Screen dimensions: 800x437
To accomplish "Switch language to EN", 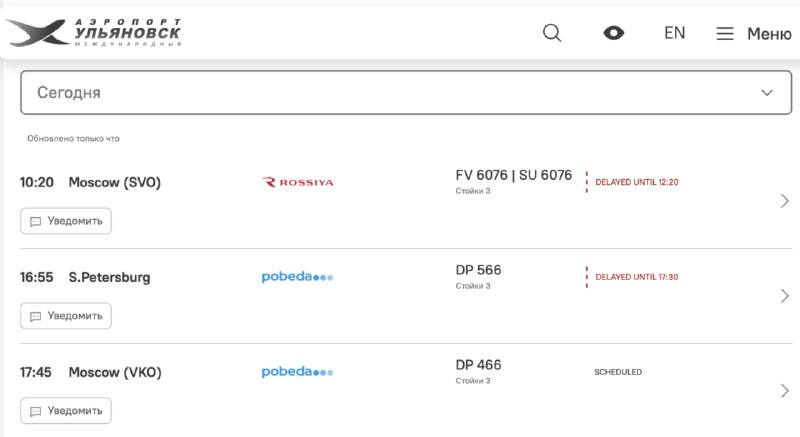I will point(674,33).
